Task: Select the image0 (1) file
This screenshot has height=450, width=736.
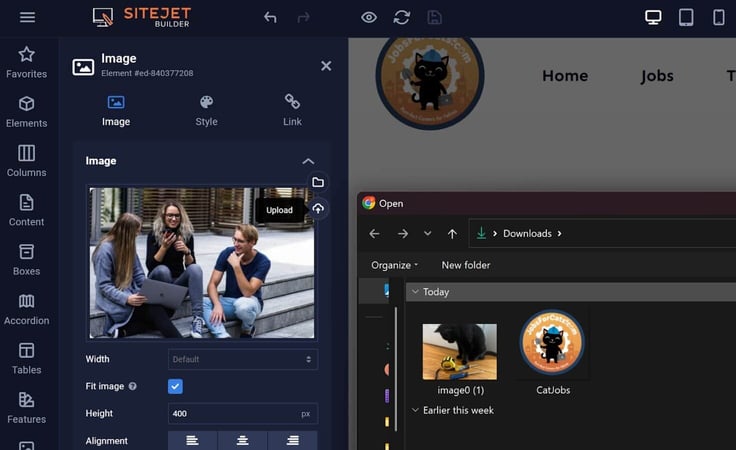Action: click(460, 359)
